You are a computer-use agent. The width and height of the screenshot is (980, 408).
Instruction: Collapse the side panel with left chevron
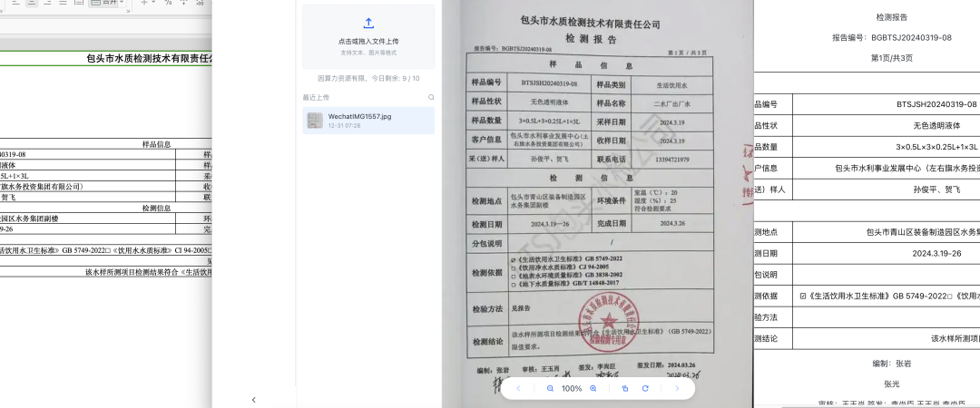[254, 400]
